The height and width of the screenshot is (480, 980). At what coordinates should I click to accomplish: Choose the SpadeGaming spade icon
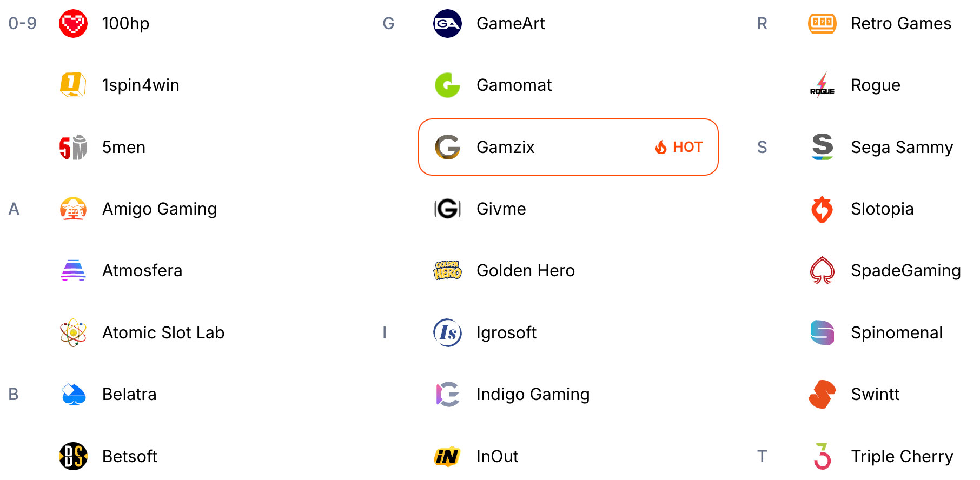(x=822, y=270)
